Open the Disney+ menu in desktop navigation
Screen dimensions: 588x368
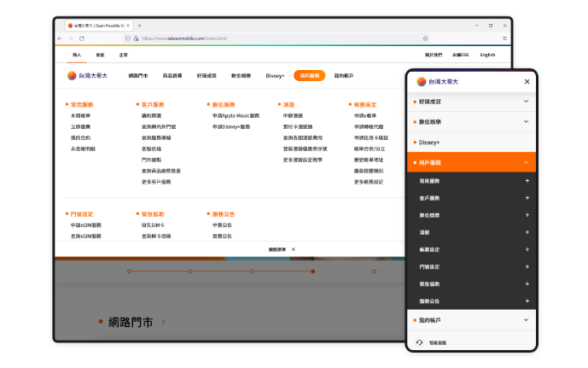275,75
